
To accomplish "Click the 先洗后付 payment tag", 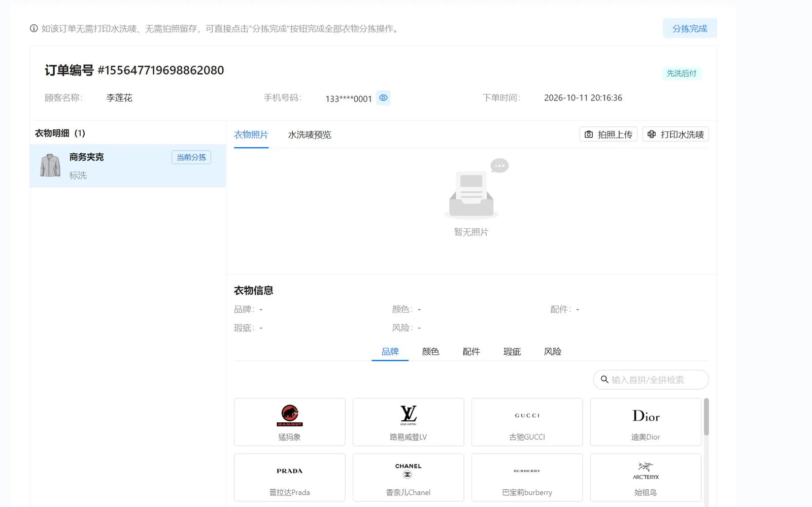I will click(682, 74).
